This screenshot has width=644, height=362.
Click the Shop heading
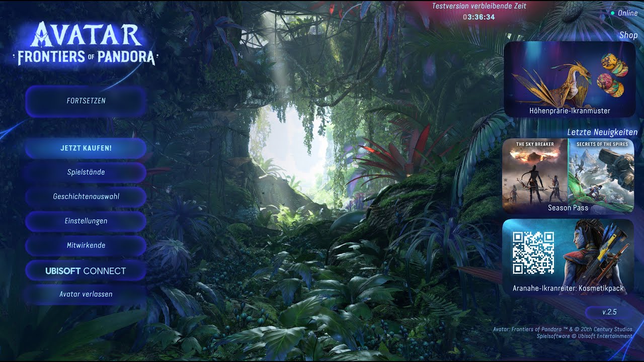pyautogui.click(x=628, y=35)
